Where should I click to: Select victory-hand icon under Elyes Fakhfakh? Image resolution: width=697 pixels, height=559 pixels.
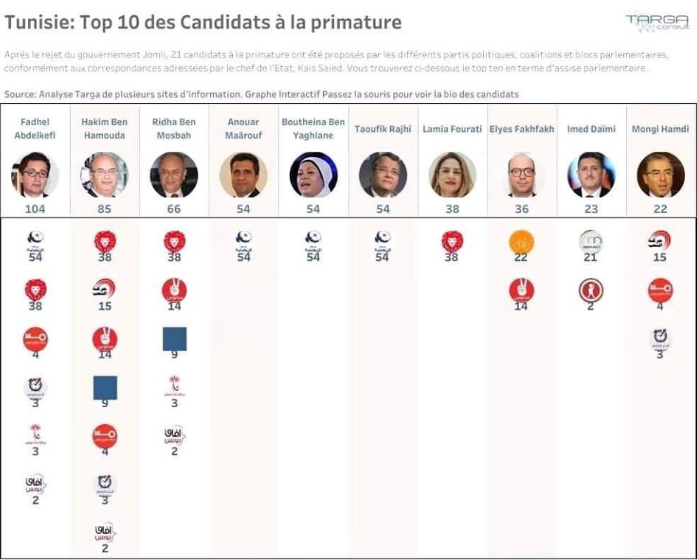tap(519, 290)
